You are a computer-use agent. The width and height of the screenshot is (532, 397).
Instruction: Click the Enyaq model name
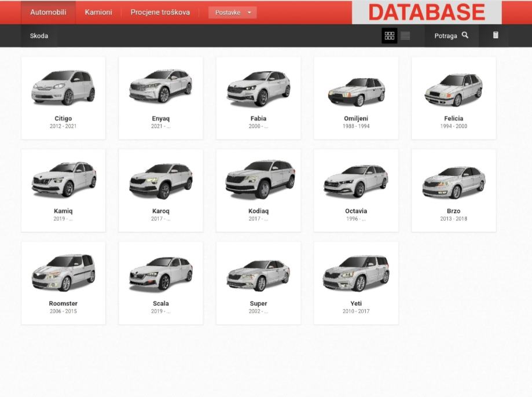(x=161, y=119)
